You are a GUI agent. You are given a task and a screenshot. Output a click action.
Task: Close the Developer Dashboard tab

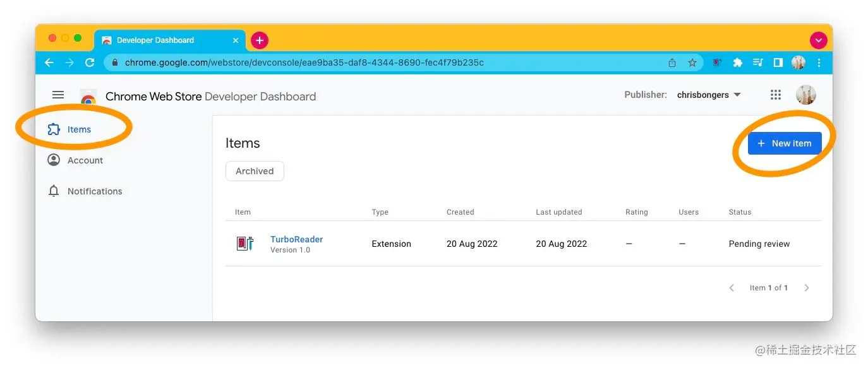(236, 40)
